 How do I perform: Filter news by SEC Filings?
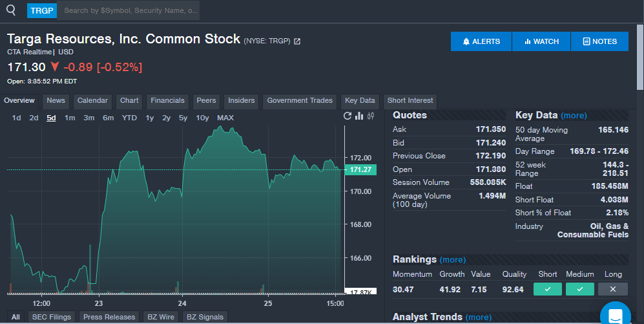click(x=52, y=317)
